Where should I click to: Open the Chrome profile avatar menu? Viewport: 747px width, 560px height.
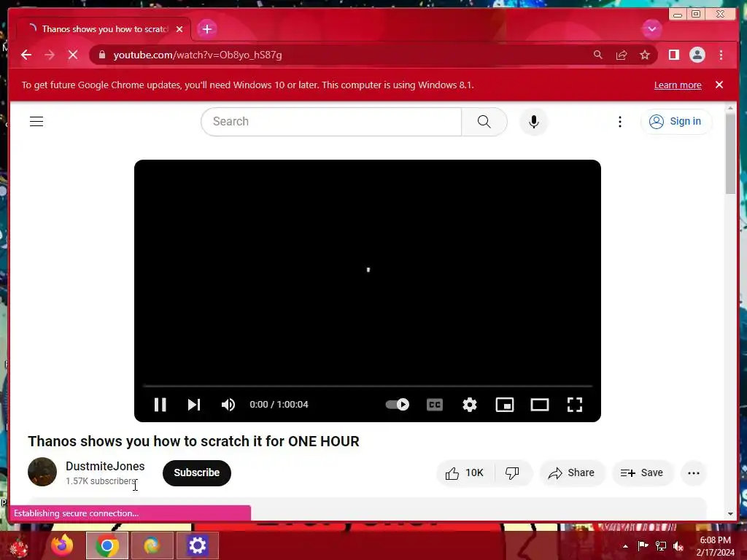coord(697,55)
